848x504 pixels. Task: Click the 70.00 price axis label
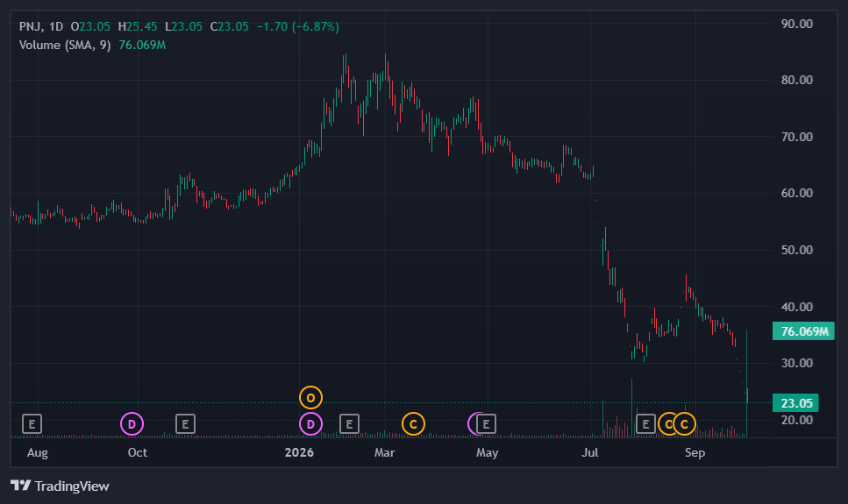point(796,137)
